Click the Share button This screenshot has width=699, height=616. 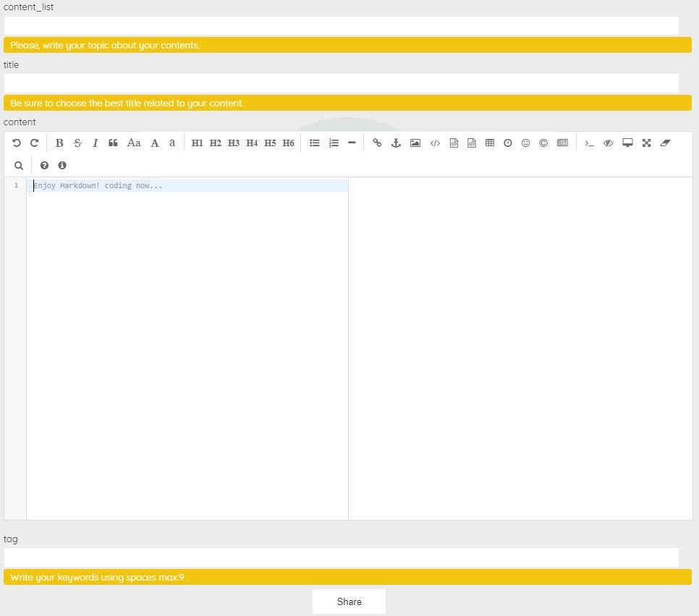tap(349, 602)
